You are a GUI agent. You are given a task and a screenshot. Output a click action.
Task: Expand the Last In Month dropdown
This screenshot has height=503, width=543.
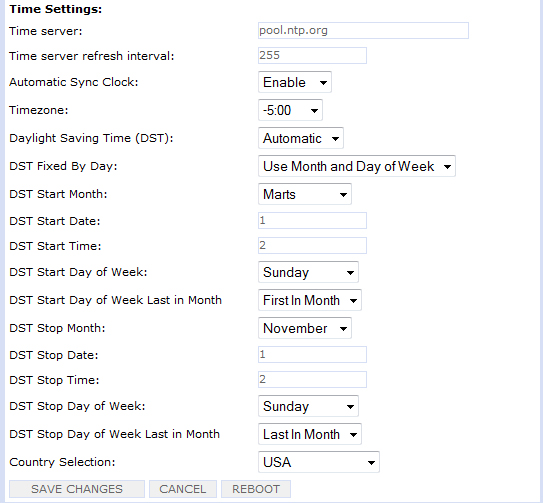click(x=310, y=434)
